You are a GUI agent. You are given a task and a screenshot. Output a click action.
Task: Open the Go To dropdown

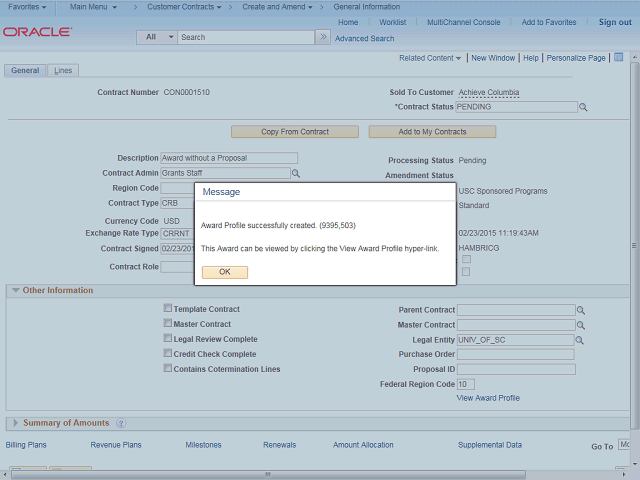[624, 444]
